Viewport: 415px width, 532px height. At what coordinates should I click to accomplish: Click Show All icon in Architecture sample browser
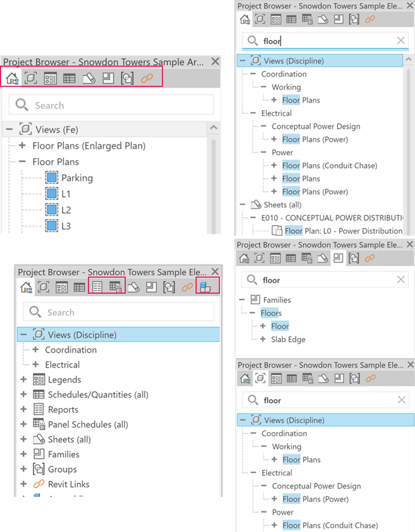point(12,78)
